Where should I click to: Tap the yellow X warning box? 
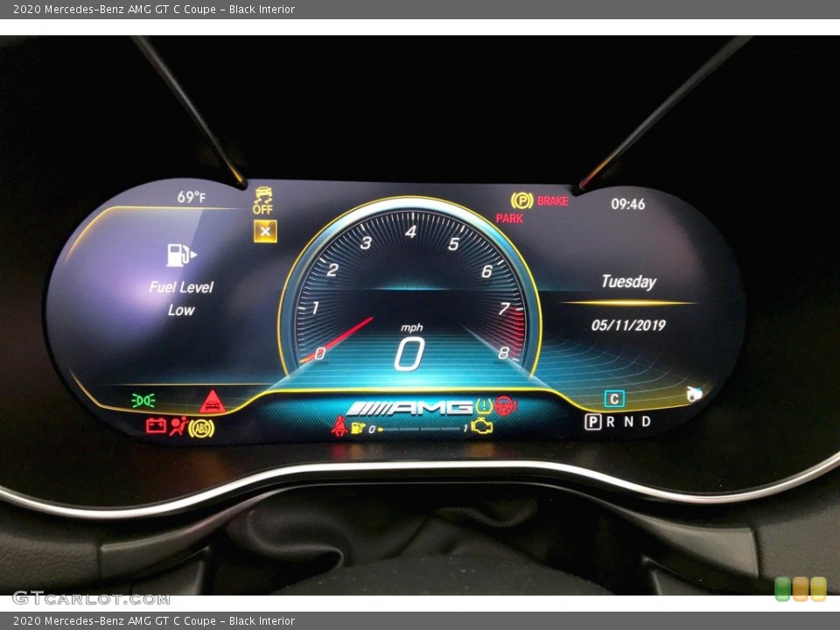265,231
